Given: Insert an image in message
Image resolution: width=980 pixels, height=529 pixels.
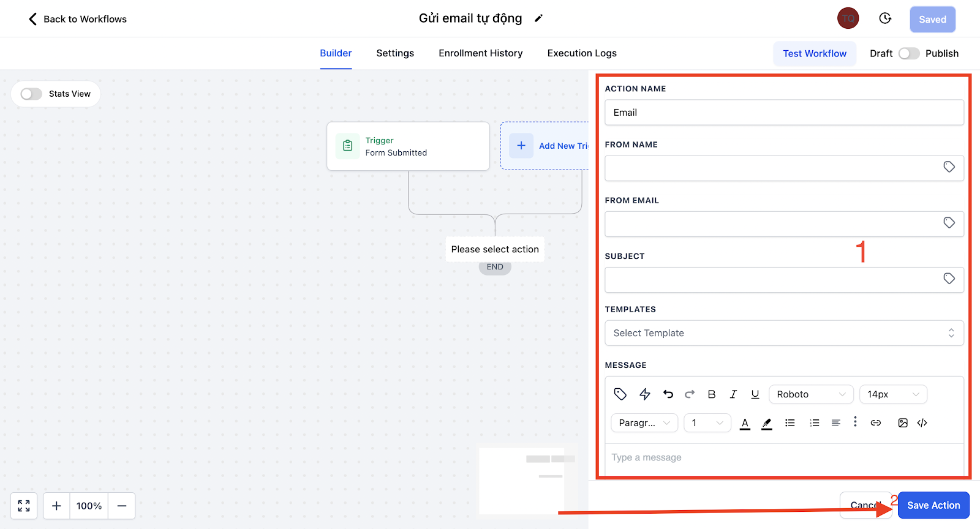Looking at the screenshot, I should click(x=903, y=423).
